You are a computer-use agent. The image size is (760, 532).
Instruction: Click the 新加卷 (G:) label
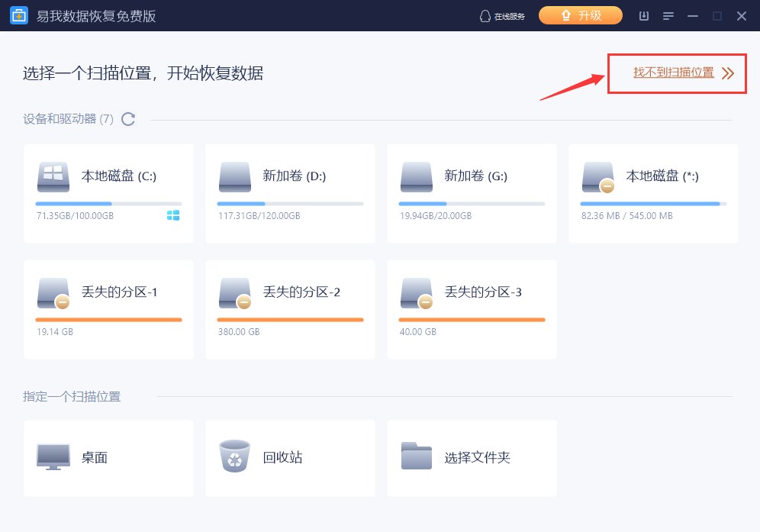pyautogui.click(x=476, y=176)
